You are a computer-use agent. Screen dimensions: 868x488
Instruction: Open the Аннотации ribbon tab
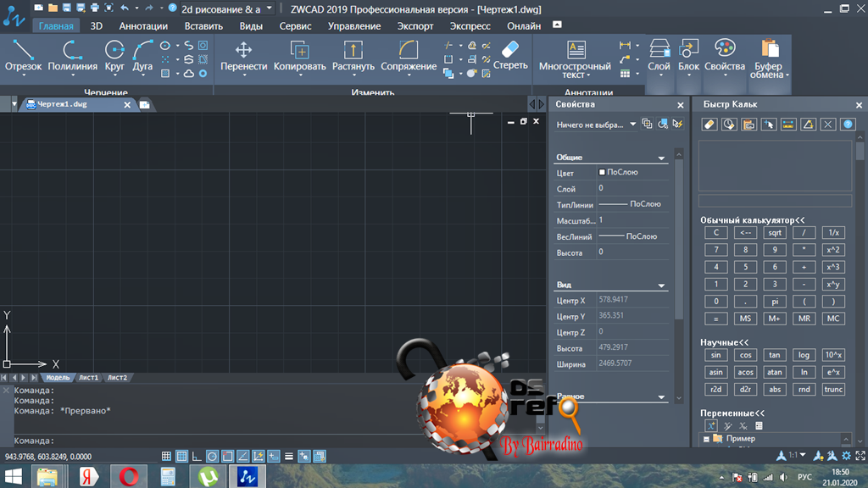(143, 26)
